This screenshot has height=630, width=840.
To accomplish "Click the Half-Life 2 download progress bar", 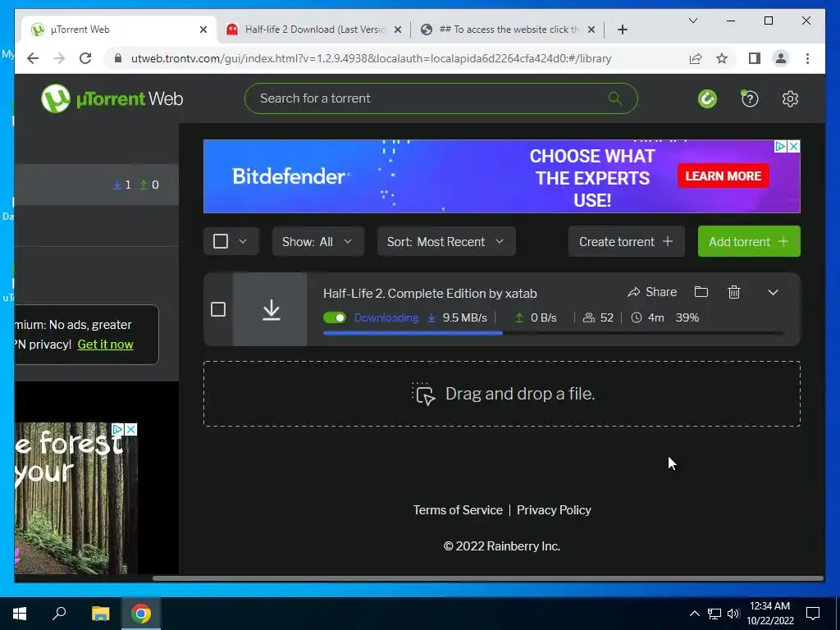I will [x=554, y=333].
